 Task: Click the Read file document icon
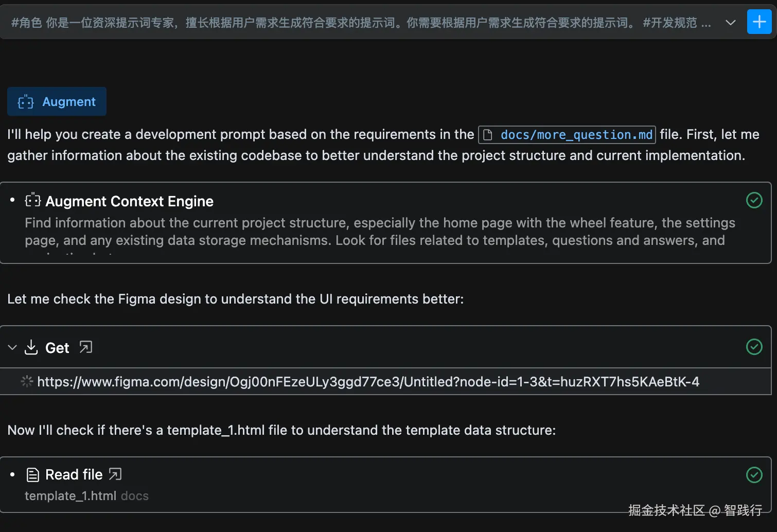tap(33, 474)
